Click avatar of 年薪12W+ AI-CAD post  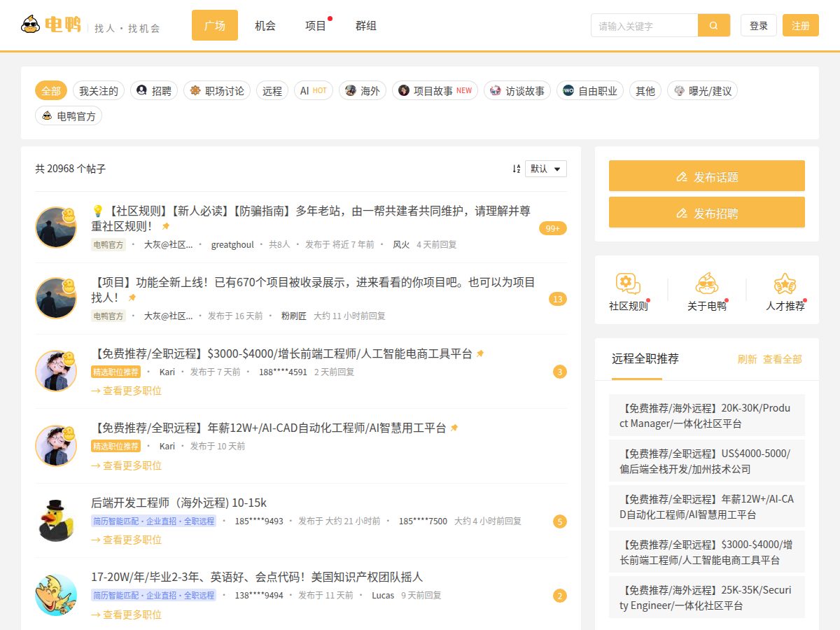[x=56, y=446]
